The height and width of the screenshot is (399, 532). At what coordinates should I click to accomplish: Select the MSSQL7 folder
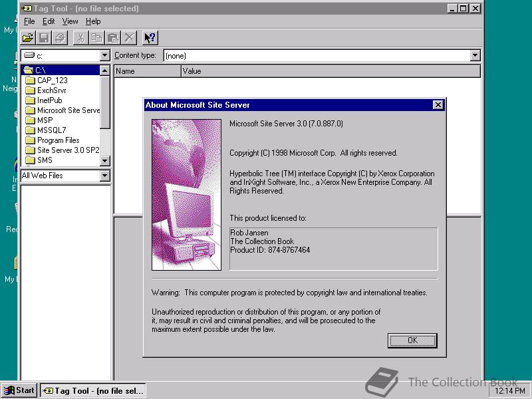[x=45, y=130]
